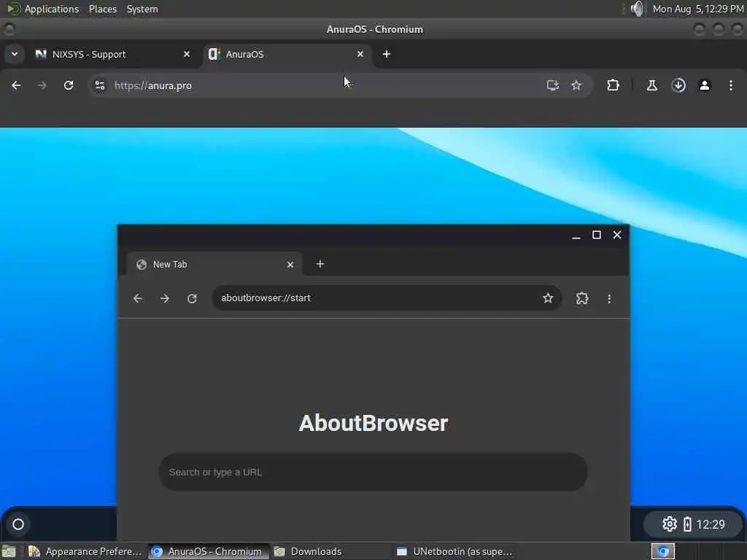
Task: Click the Mon Aug 5, 12:29 PM clock
Action: point(698,9)
